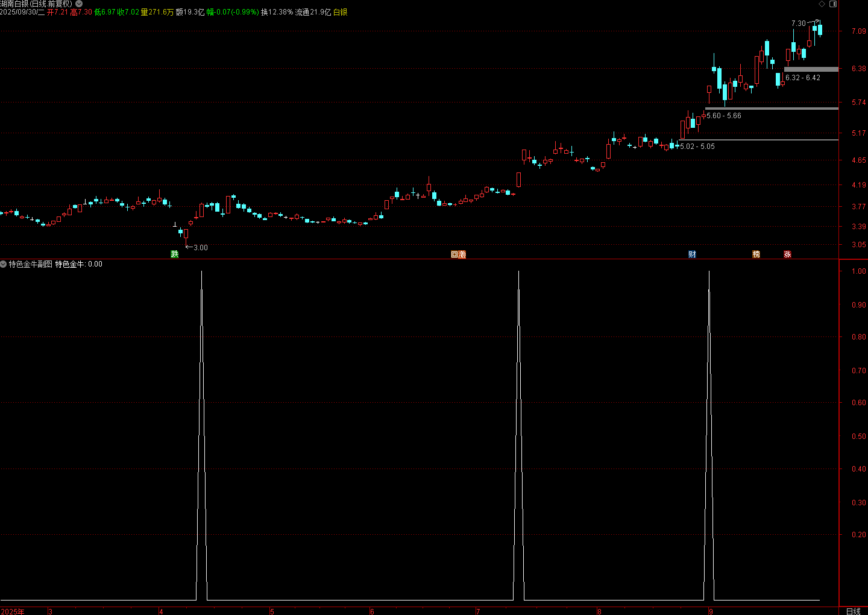
Task: Click the green 跌 event marker
Action: coord(175,254)
